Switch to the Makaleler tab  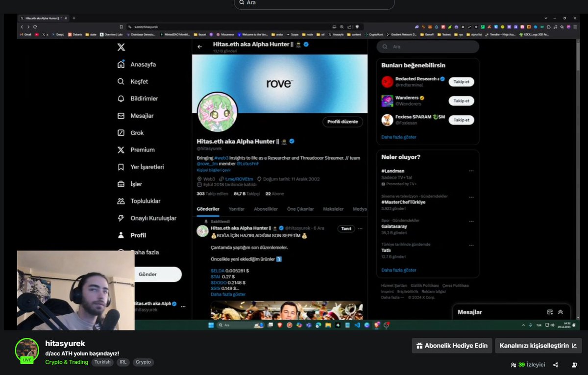[x=333, y=209]
